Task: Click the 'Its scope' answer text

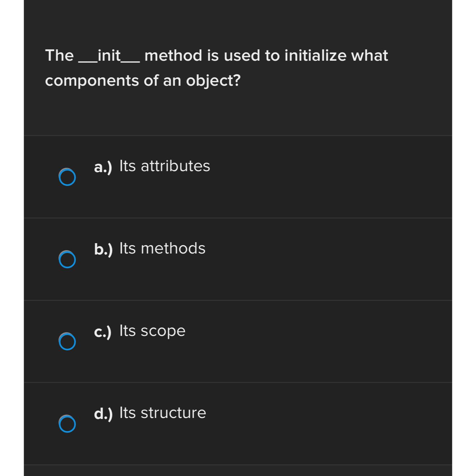Action: tap(152, 331)
